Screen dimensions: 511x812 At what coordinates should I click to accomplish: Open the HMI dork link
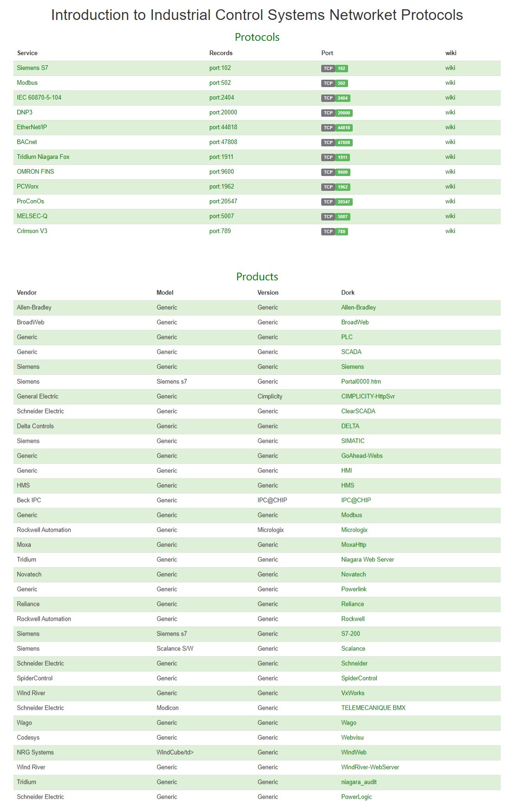click(x=347, y=471)
